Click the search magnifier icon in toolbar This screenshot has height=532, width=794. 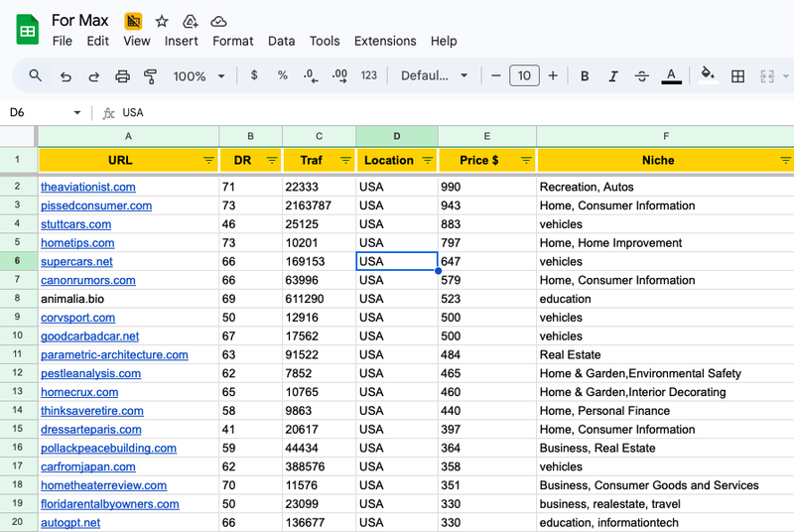(x=36, y=76)
